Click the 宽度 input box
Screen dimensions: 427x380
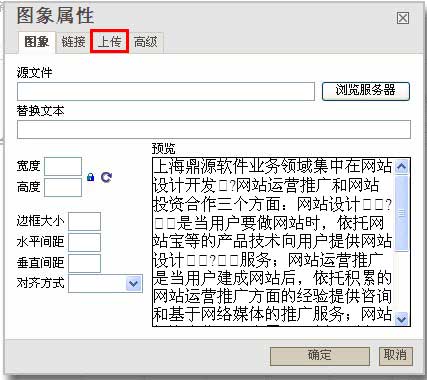click(x=63, y=166)
